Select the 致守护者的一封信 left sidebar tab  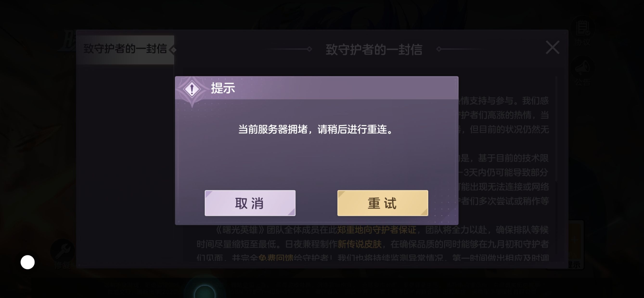pyautogui.click(x=125, y=49)
